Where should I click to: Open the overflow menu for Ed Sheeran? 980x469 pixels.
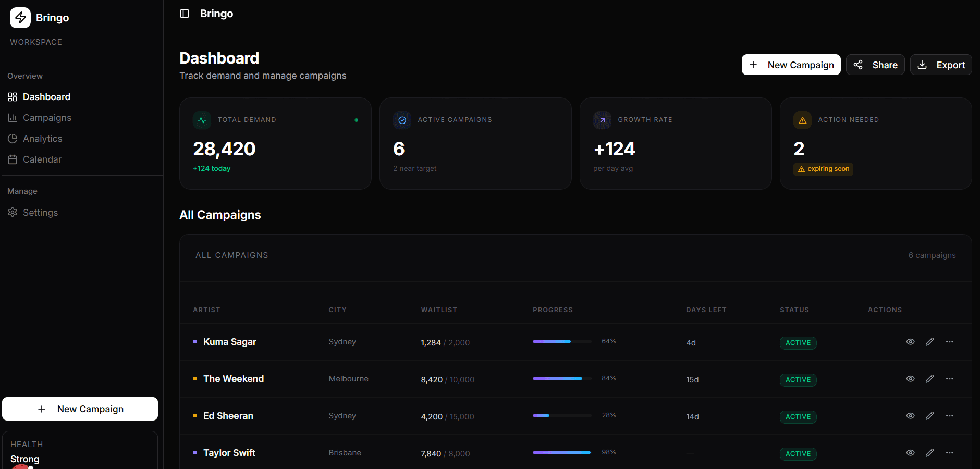click(950, 416)
